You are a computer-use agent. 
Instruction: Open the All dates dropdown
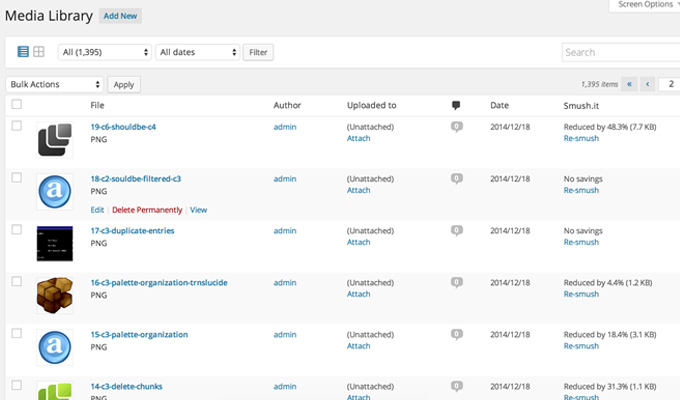point(197,52)
